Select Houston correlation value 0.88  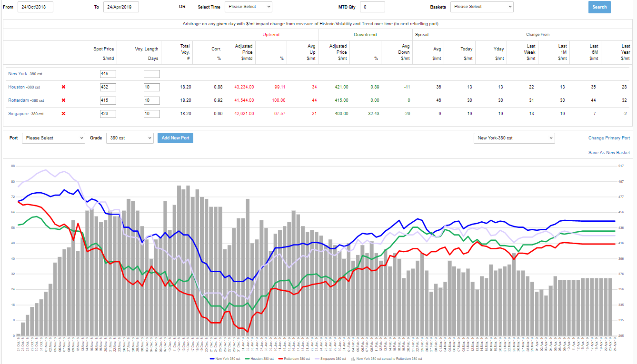coord(218,87)
